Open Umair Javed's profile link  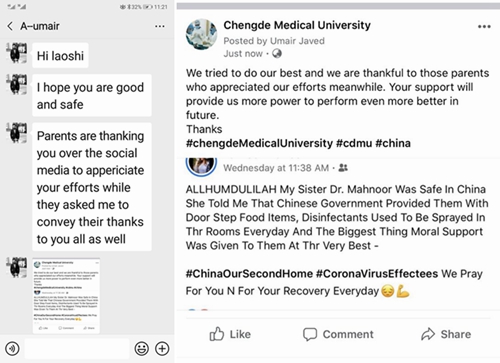pyautogui.click(x=297, y=41)
